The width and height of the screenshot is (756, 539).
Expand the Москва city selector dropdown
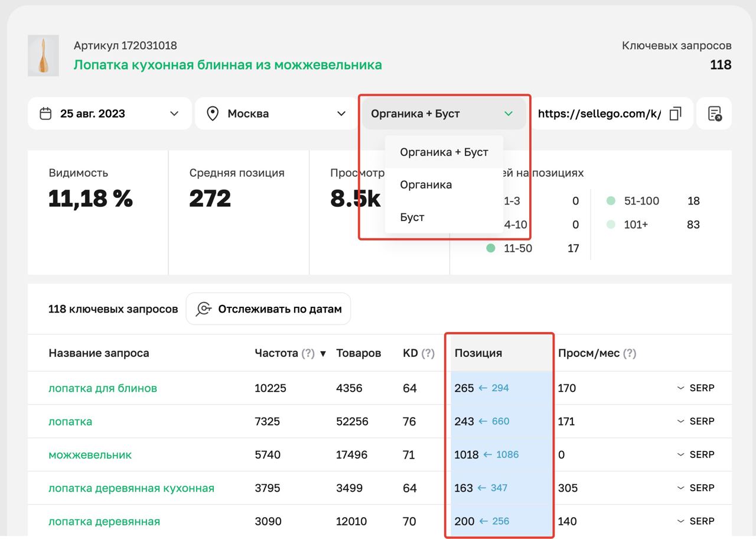(341, 113)
